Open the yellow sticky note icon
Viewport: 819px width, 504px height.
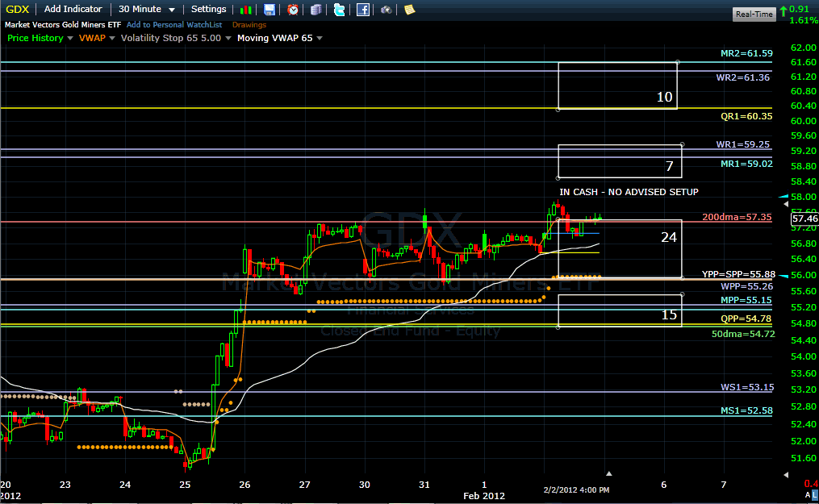(410, 10)
